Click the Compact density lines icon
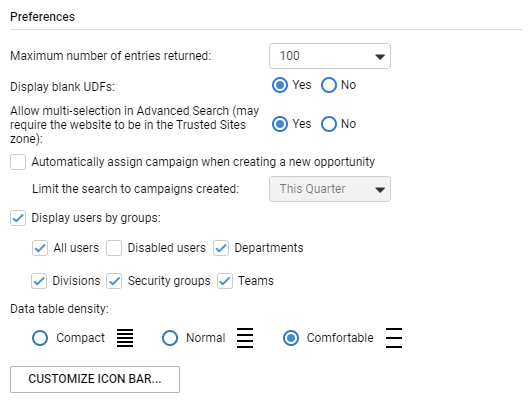This screenshot has height=400, width=532. [125, 338]
